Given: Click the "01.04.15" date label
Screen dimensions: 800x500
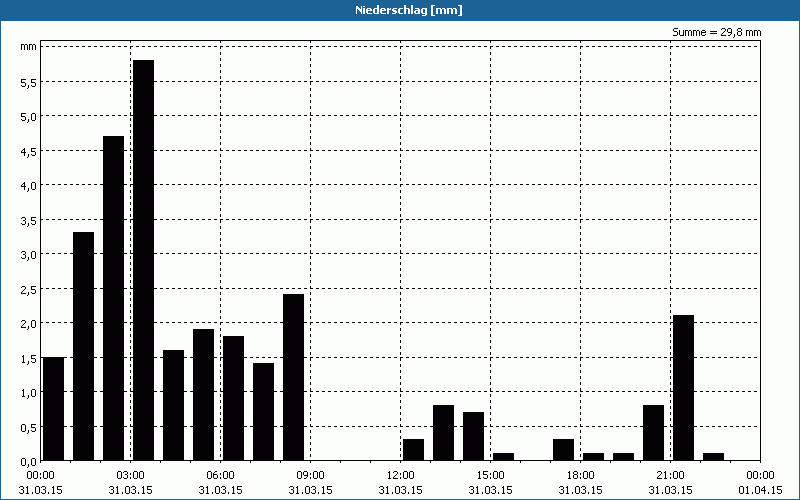Looking at the screenshot, I should point(760,490).
